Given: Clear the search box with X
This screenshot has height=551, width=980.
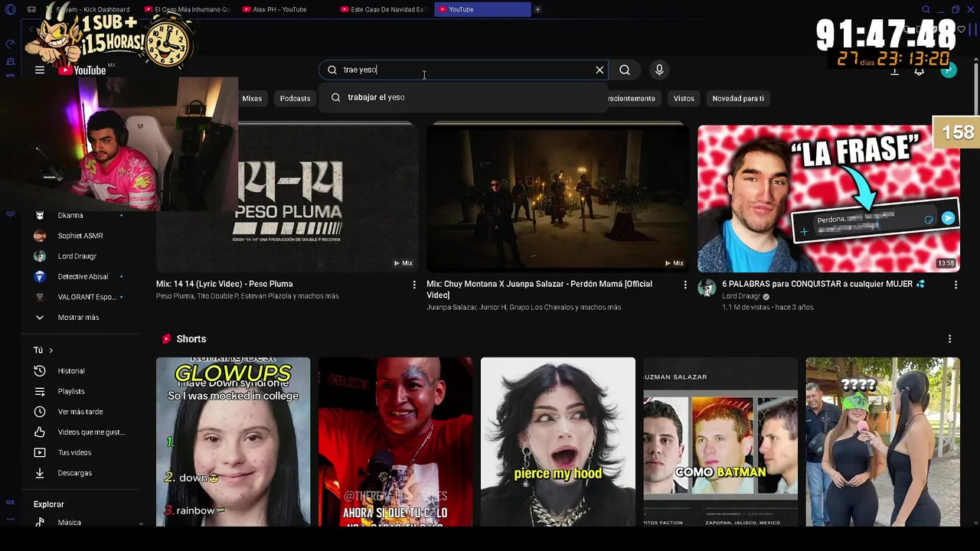Looking at the screenshot, I should coord(599,70).
